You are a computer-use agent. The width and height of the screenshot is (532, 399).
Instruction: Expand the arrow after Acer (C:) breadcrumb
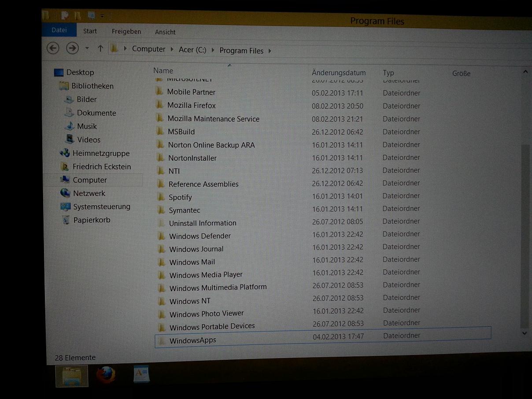coord(213,50)
